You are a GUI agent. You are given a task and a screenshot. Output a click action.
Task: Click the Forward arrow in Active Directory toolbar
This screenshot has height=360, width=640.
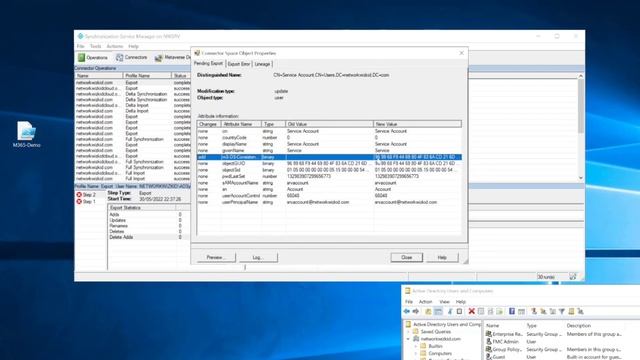(416, 311)
